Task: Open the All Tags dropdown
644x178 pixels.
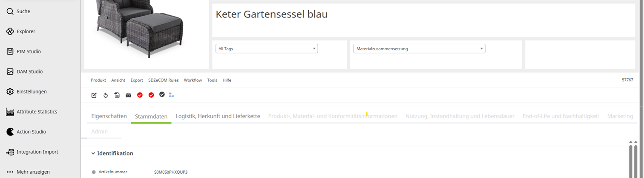Action: click(x=267, y=48)
